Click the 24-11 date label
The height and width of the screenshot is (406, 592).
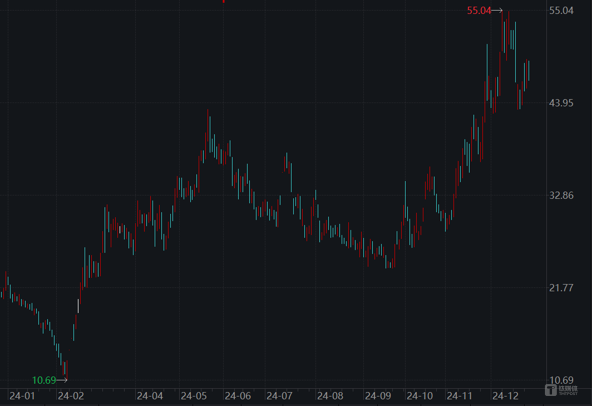click(x=459, y=396)
